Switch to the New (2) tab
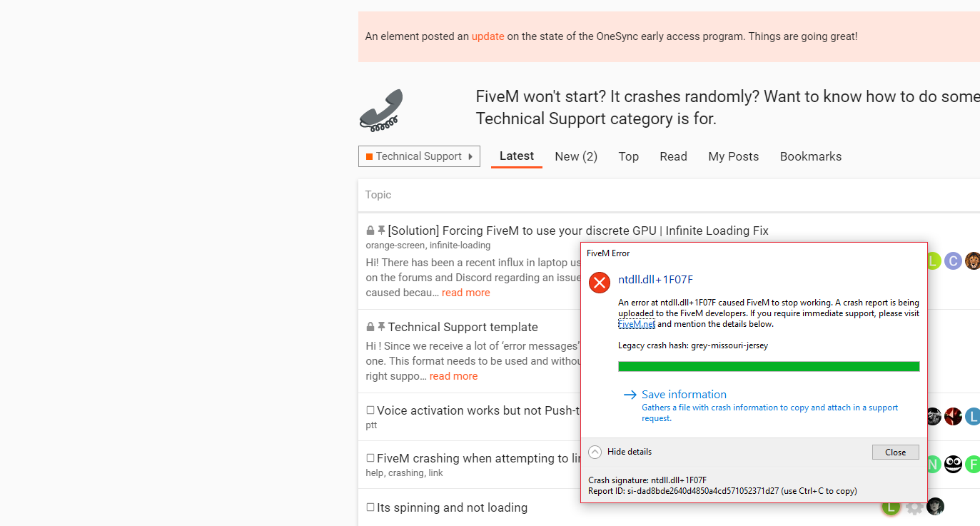This screenshot has height=526, width=980. click(x=576, y=156)
